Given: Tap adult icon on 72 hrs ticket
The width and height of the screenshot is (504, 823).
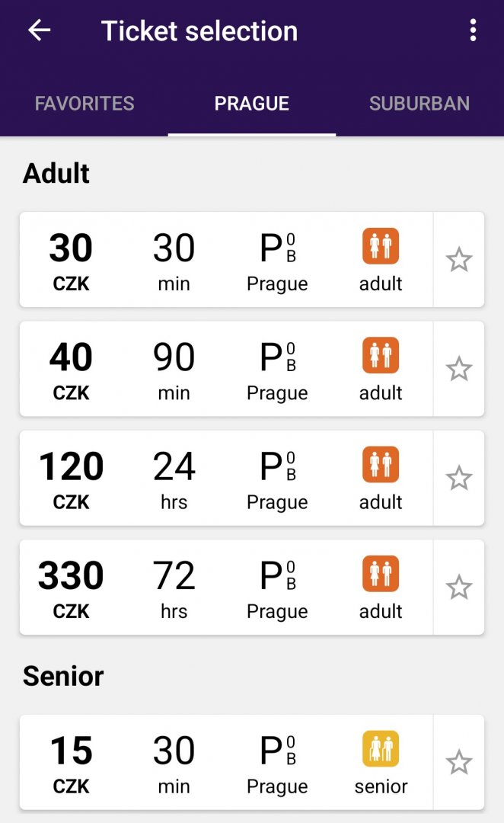Looking at the screenshot, I should [x=381, y=574].
